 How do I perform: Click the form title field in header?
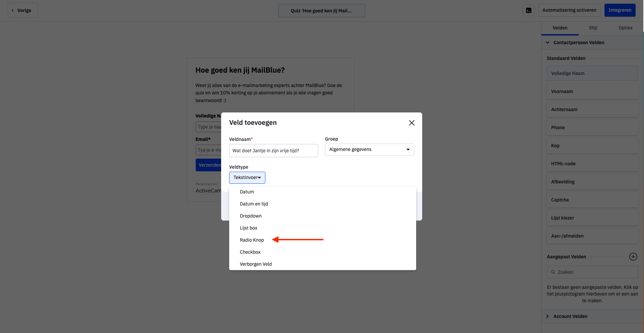(x=321, y=11)
